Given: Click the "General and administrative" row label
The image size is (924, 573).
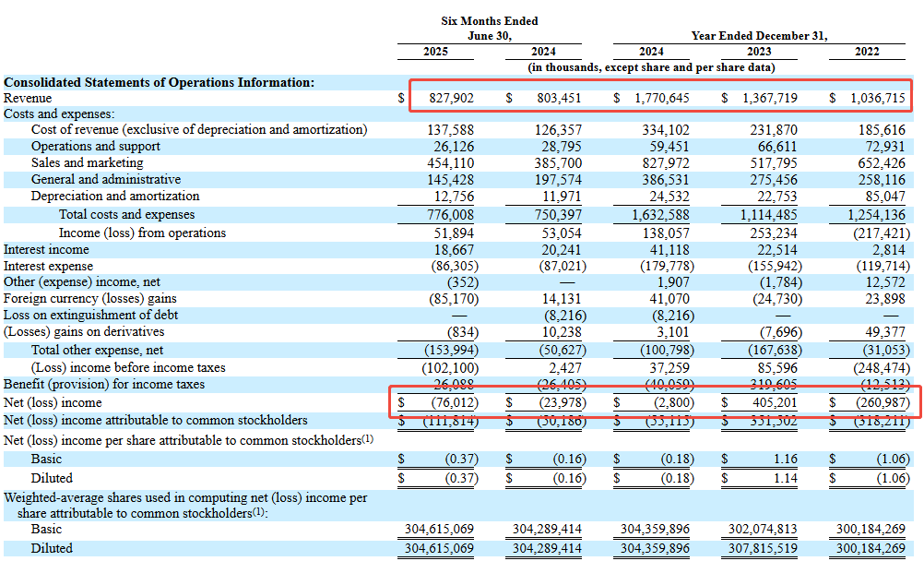Looking at the screenshot, I should pyautogui.click(x=105, y=180).
